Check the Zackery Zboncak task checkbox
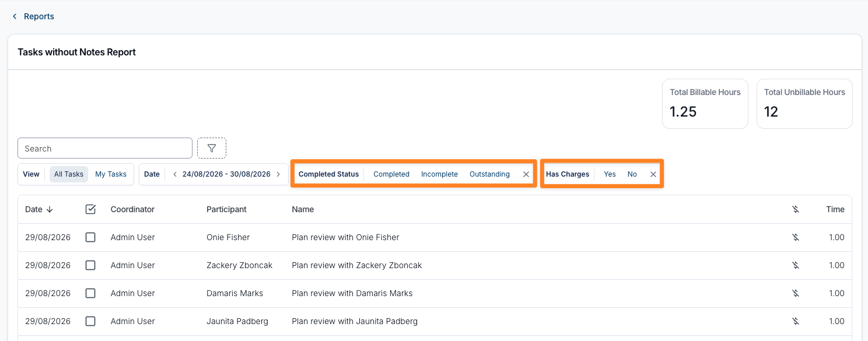The height and width of the screenshot is (341, 868). 90,265
